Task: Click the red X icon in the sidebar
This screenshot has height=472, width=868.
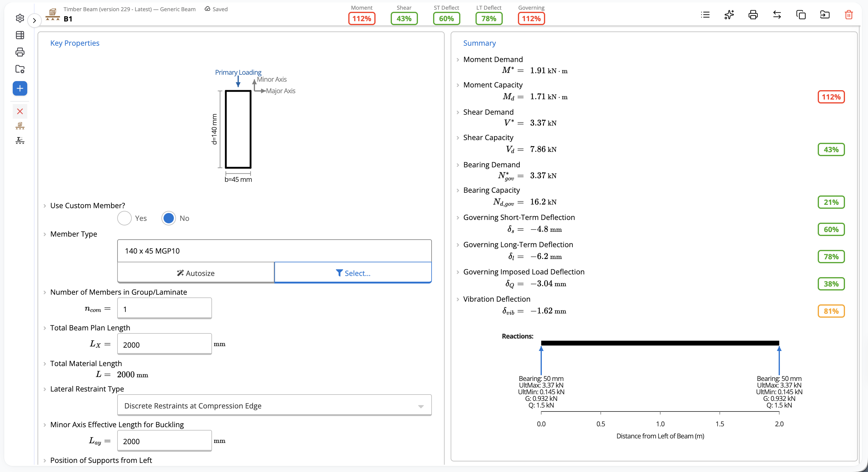Action: [x=20, y=111]
